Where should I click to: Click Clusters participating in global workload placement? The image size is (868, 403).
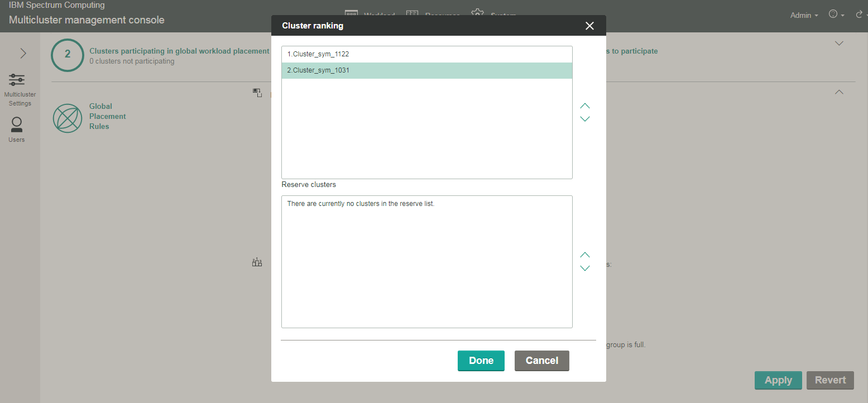pos(179,51)
